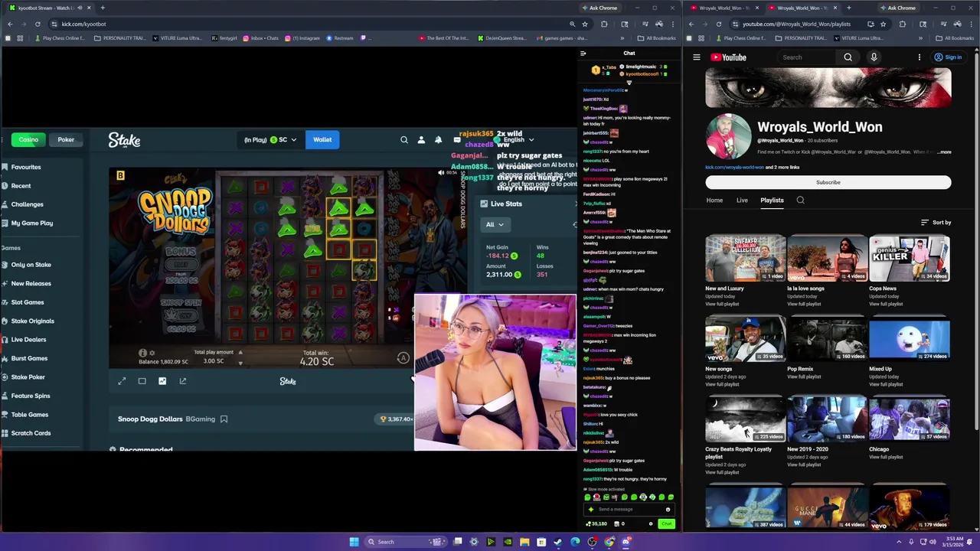This screenshot has width=980, height=551.
Task: Select the Poker tab on Stake
Action: 66,140
